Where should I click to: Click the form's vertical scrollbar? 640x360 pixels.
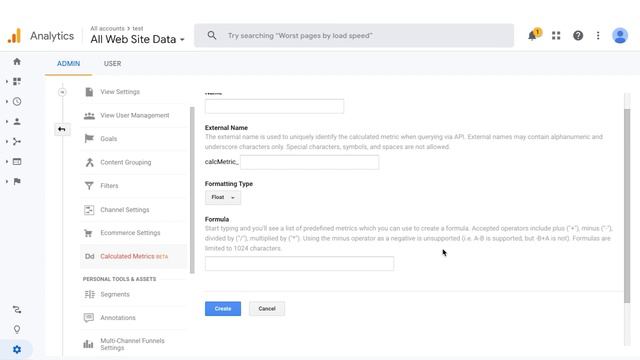(627, 206)
